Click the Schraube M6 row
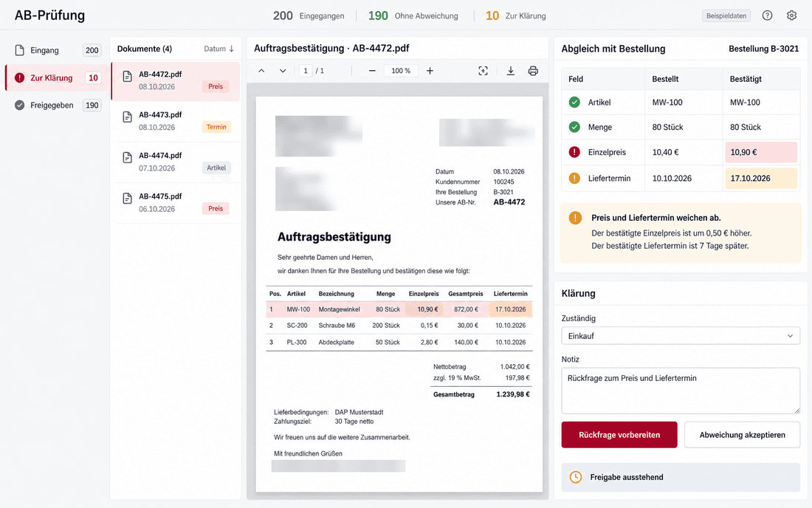The image size is (812, 508). click(399, 325)
